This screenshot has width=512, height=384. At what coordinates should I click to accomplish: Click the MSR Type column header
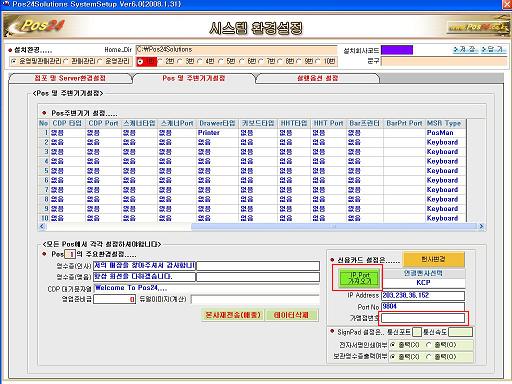click(x=444, y=123)
